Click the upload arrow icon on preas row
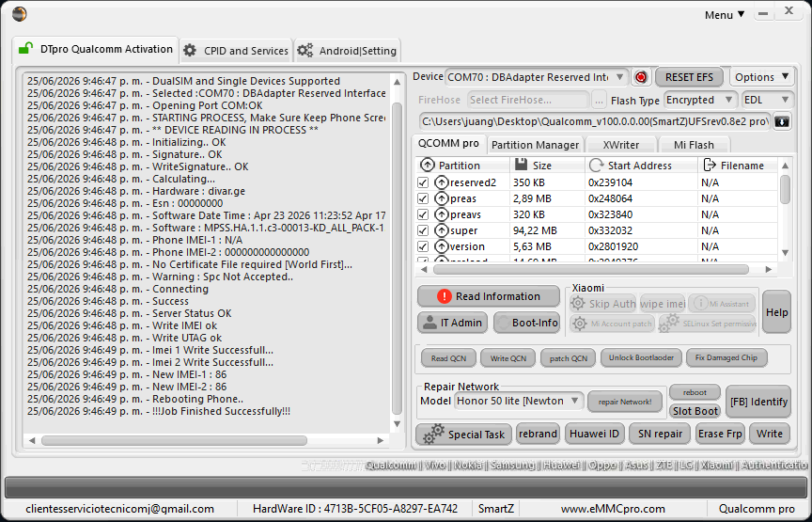Viewport: 812px width, 522px height. pyautogui.click(x=441, y=198)
